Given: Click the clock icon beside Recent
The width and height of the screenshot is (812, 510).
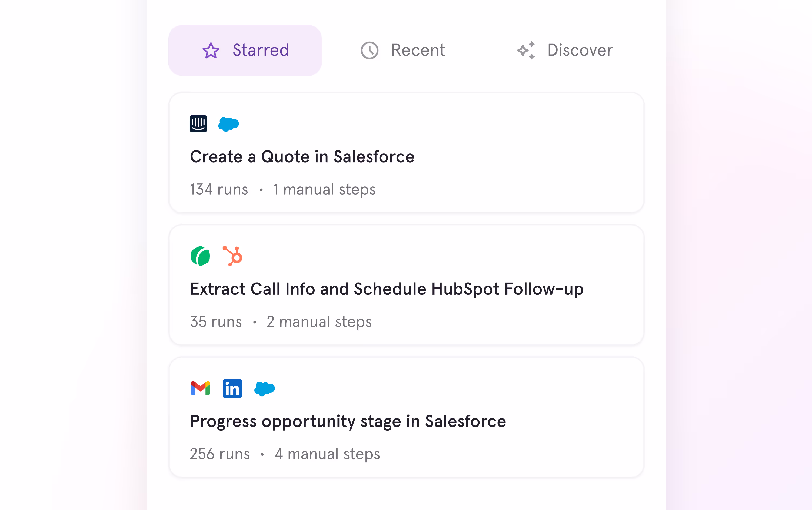Looking at the screenshot, I should [x=370, y=51].
